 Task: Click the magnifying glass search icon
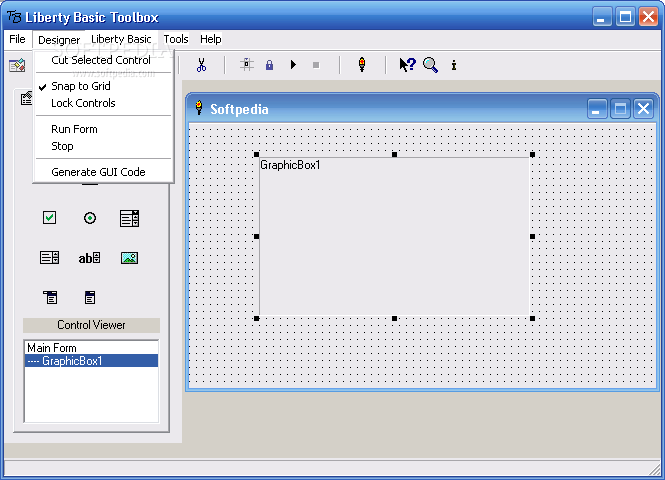[430, 65]
